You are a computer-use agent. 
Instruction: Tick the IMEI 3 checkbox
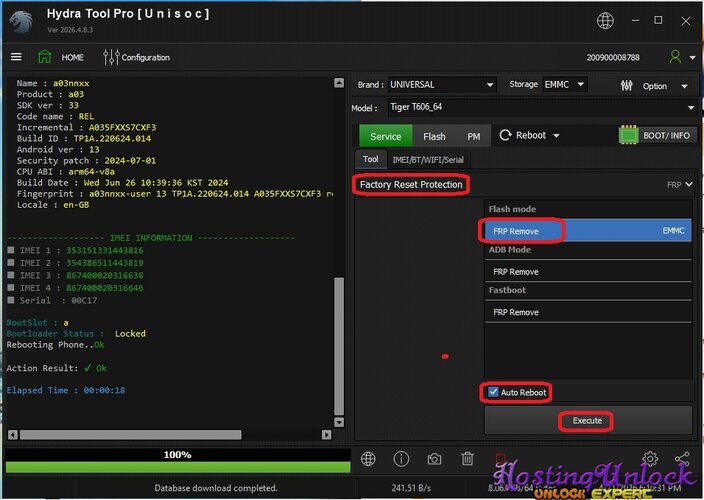pyautogui.click(x=11, y=275)
